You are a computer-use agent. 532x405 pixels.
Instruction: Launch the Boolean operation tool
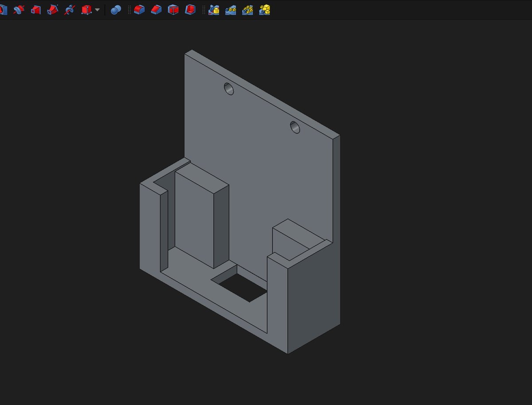click(116, 9)
